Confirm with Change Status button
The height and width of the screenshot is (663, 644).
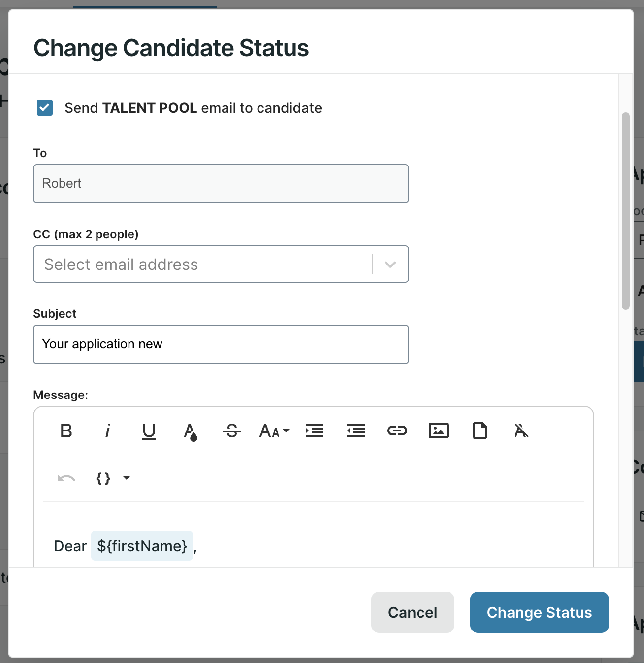click(539, 612)
